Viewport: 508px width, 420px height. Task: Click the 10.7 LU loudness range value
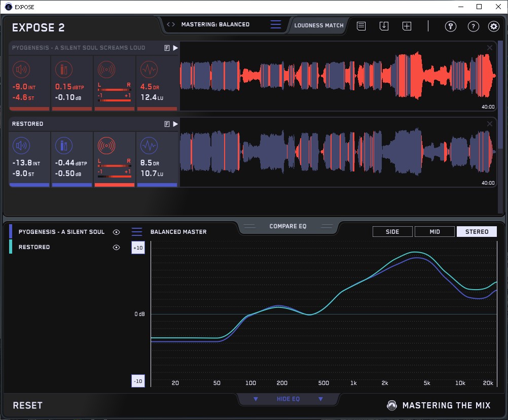click(x=152, y=173)
